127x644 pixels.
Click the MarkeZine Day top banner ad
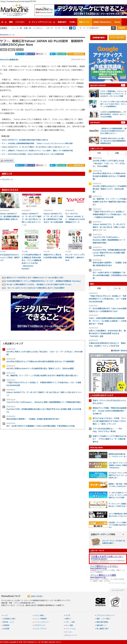80,10
